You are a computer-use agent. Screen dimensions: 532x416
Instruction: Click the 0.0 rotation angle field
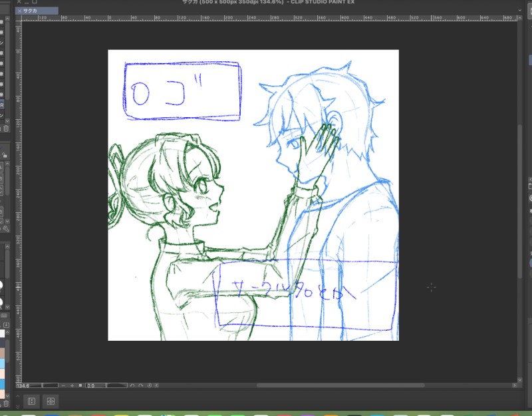point(96,385)
